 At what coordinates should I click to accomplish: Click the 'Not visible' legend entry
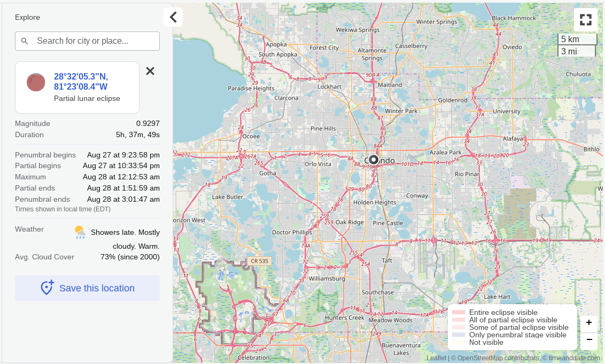486,343
